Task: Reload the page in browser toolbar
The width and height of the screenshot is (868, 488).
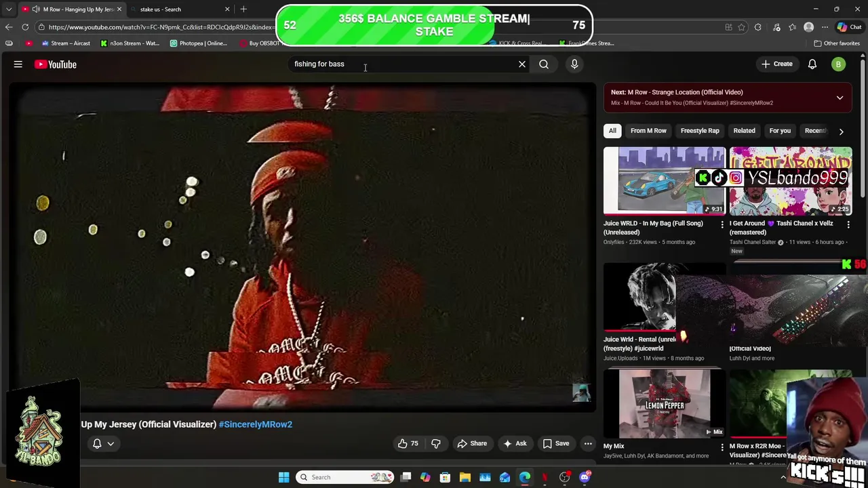Action: click(x=25, y=27)
